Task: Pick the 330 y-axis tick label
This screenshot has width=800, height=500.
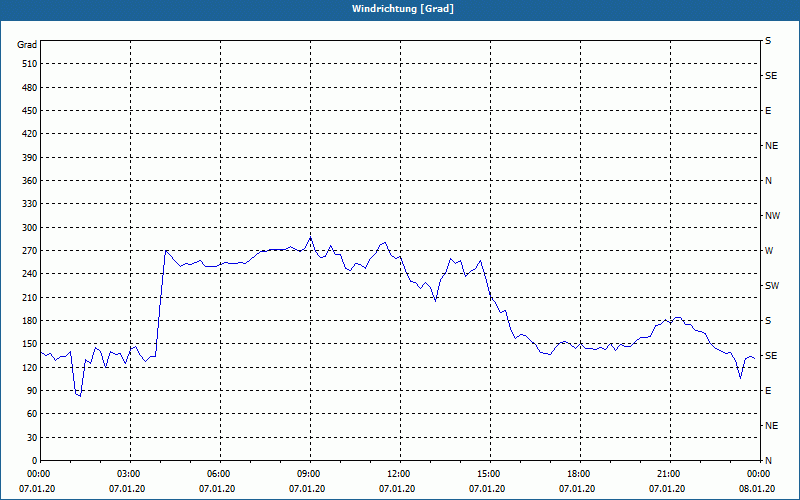Action: coord(30,204)
